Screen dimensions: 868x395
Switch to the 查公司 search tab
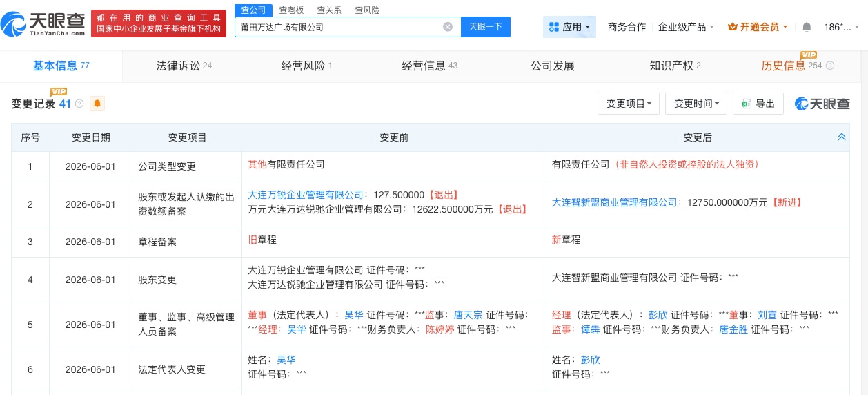pyautogui.click(x=253, y=10)
